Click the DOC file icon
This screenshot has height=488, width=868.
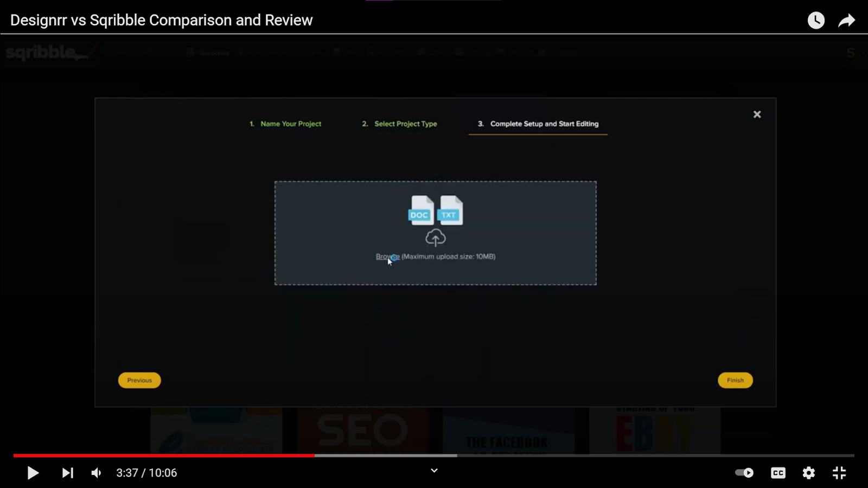pos(421,210)
